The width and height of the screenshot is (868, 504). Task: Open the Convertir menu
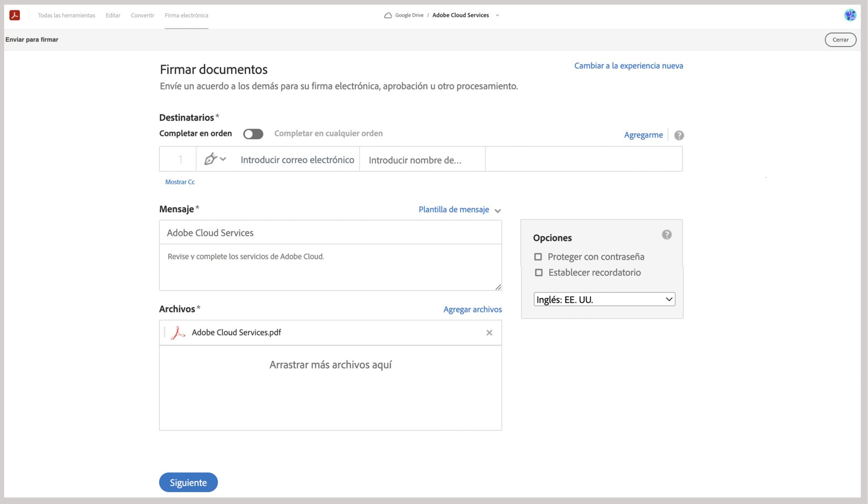[142, 15]
